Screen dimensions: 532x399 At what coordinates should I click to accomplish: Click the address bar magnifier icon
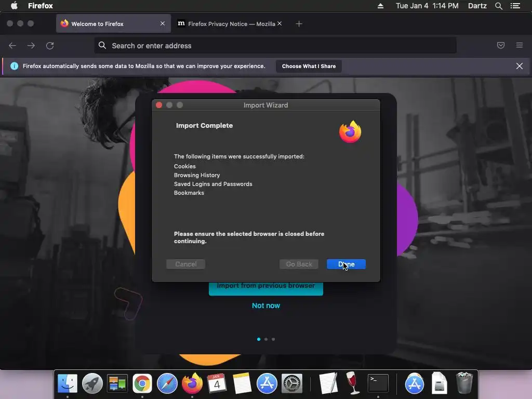[x=102, y=45]
